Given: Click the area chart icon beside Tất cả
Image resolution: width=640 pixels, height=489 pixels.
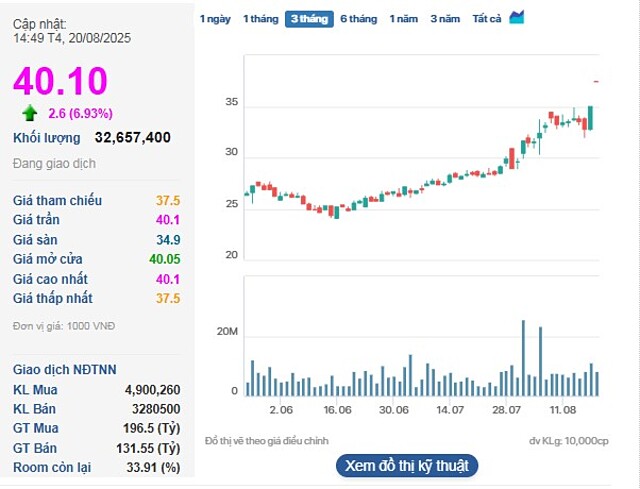Looking at the screenshot, I should [517, 18].
